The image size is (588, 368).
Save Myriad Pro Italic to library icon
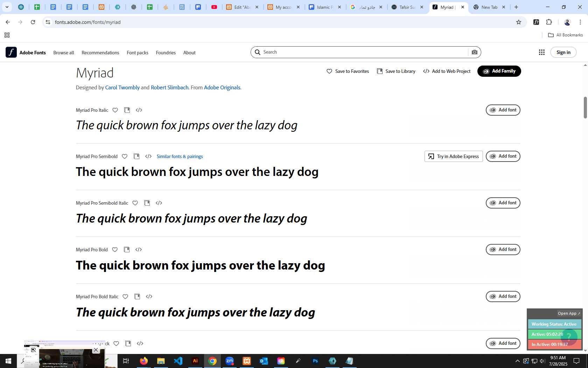[127, 110]
